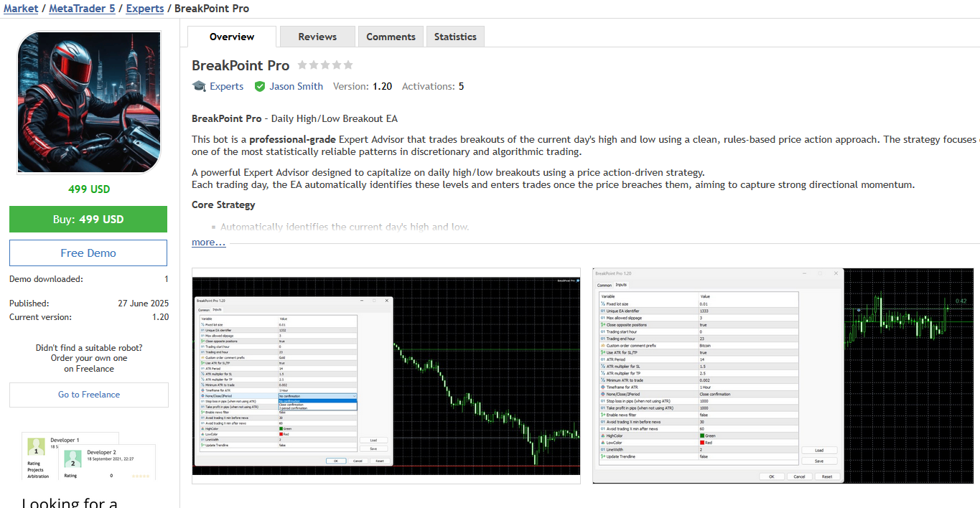
Task: Click the Buy: 499 USD button
Action: tap(88, 220)
